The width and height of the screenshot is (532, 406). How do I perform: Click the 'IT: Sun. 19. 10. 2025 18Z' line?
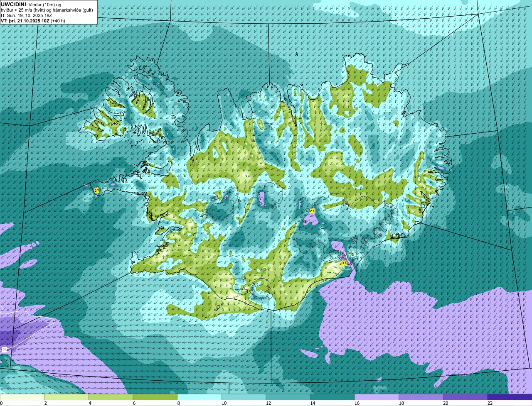click(27, 15)
